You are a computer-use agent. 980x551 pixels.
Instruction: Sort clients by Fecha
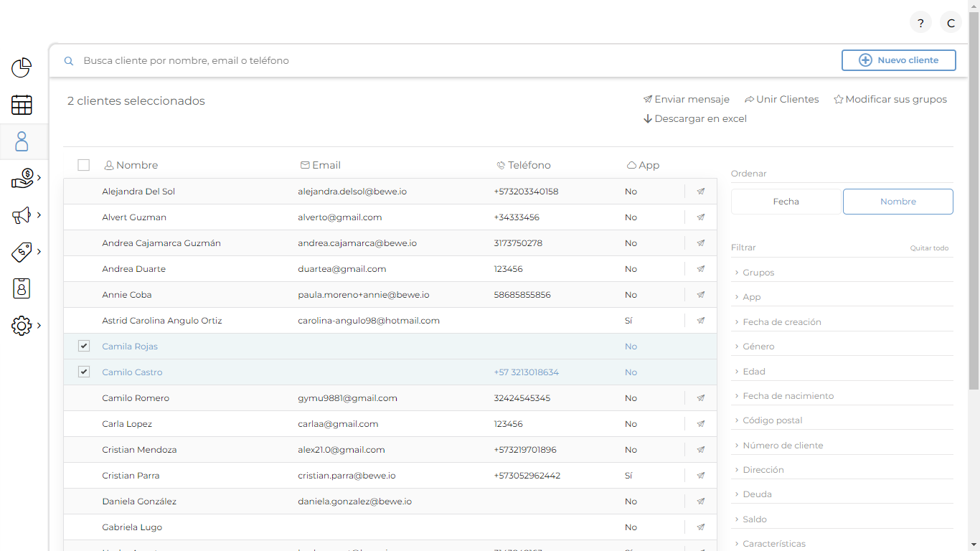point(786,202)
